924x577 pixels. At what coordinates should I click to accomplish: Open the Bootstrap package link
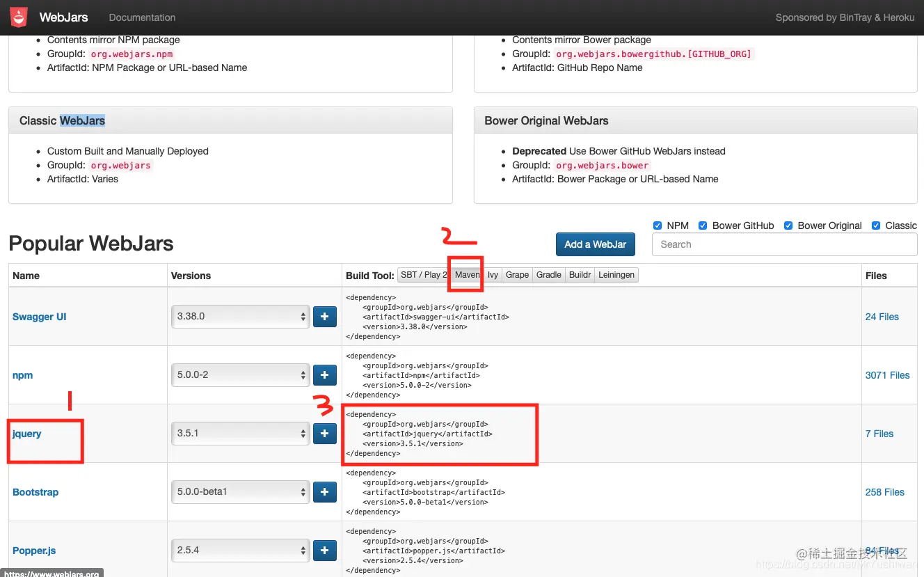tap(35, 492)
